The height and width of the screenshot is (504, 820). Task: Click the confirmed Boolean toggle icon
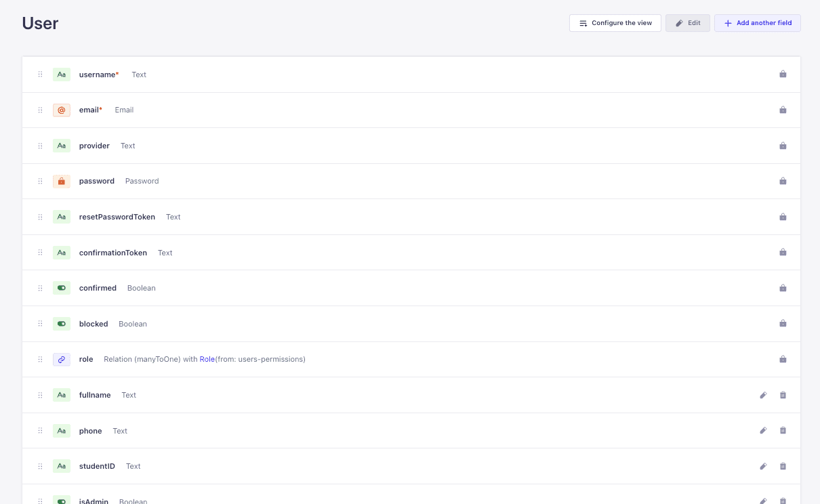[62, 288]
